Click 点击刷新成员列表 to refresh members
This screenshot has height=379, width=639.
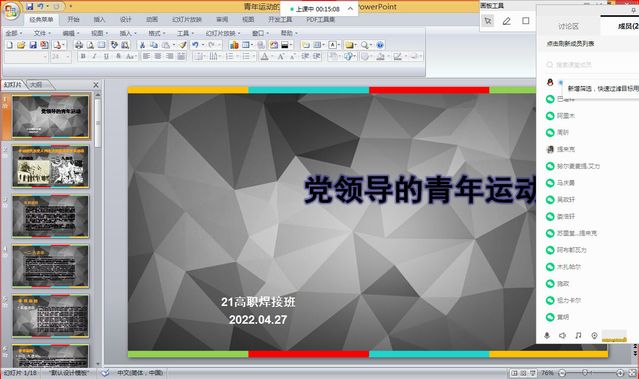(x=570, y=44)
